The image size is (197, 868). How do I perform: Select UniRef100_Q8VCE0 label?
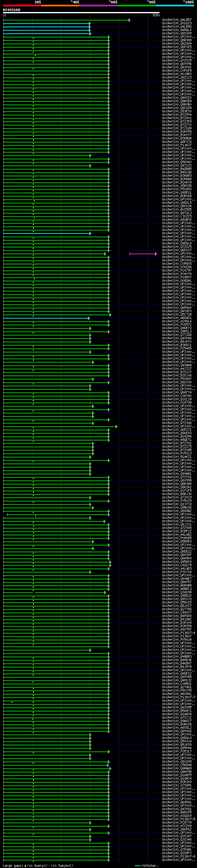[x=177, y=98]
